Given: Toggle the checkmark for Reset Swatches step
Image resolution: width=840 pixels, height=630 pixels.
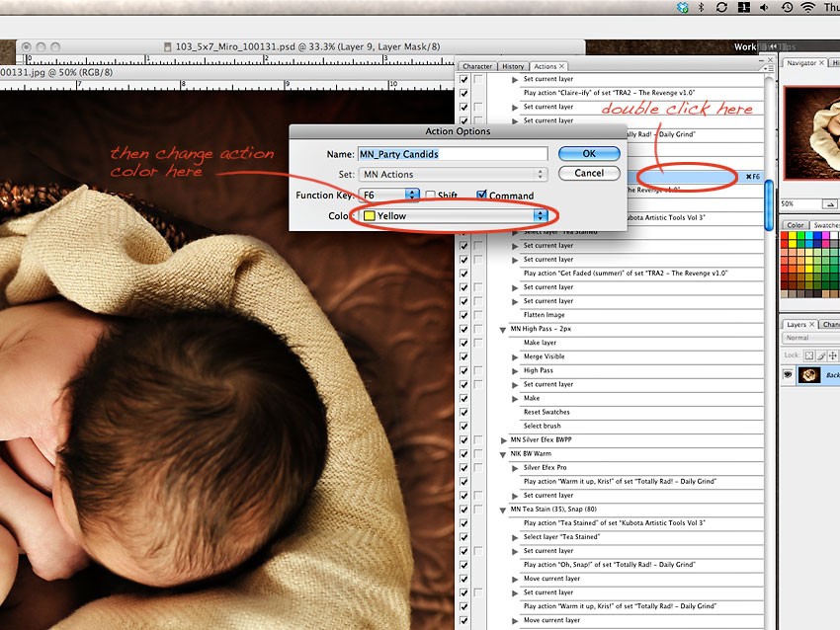Looking at the screenshot, I should click(x=463, y=413).
